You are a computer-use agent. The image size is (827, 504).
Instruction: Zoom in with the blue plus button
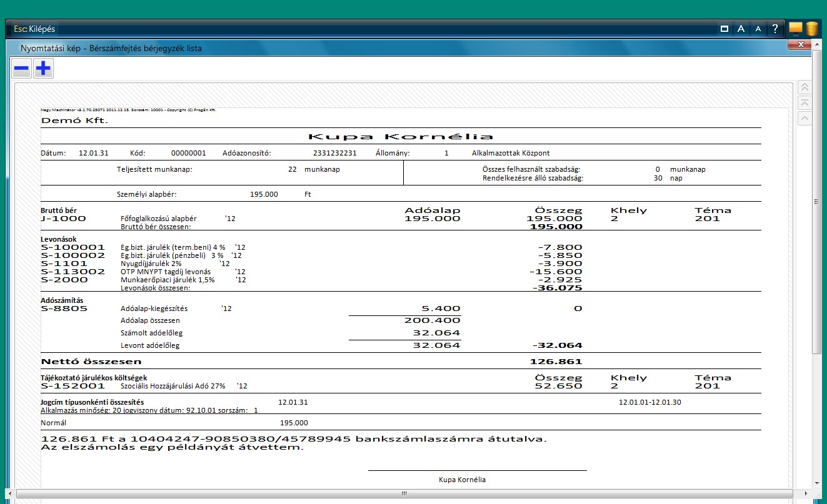43,69
